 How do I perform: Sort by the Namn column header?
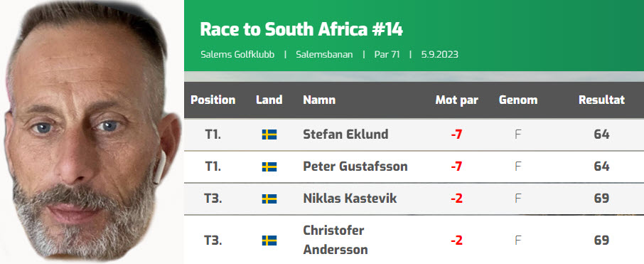pos(319,100)
